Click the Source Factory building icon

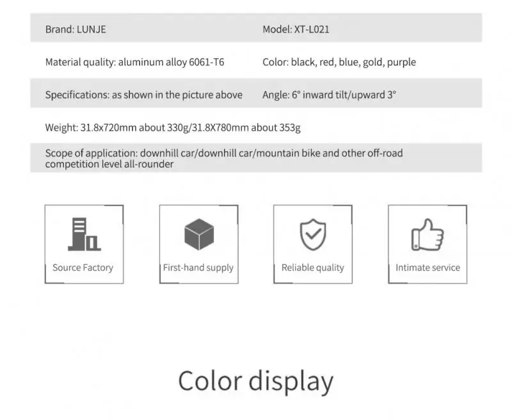(x=84, y=235)
